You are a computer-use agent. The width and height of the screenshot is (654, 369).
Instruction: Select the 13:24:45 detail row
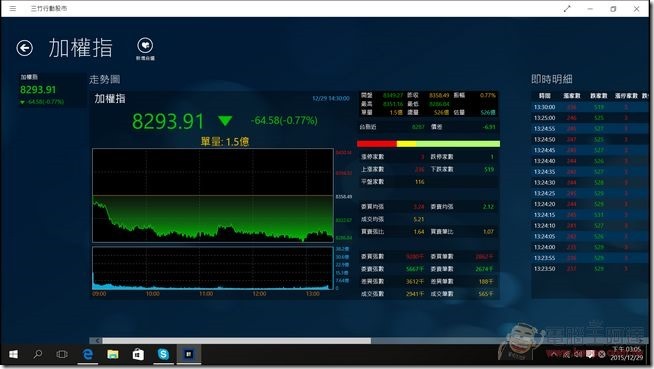point(590,151)
